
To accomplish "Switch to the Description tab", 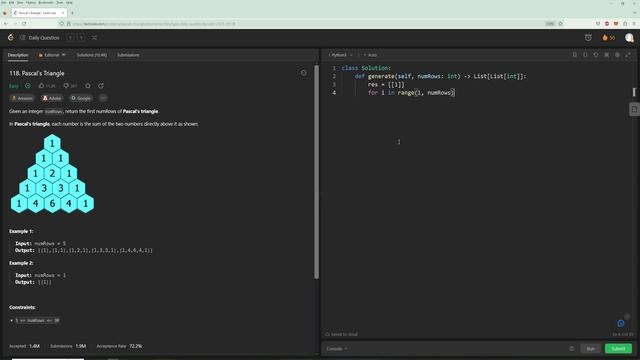I will coord(18,55).
